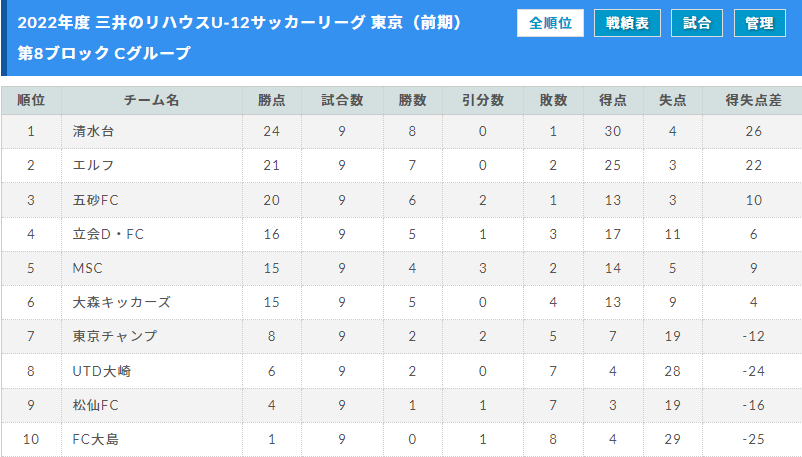
Task: Click the 試合数 column header
Action: (x=342, y=100)
